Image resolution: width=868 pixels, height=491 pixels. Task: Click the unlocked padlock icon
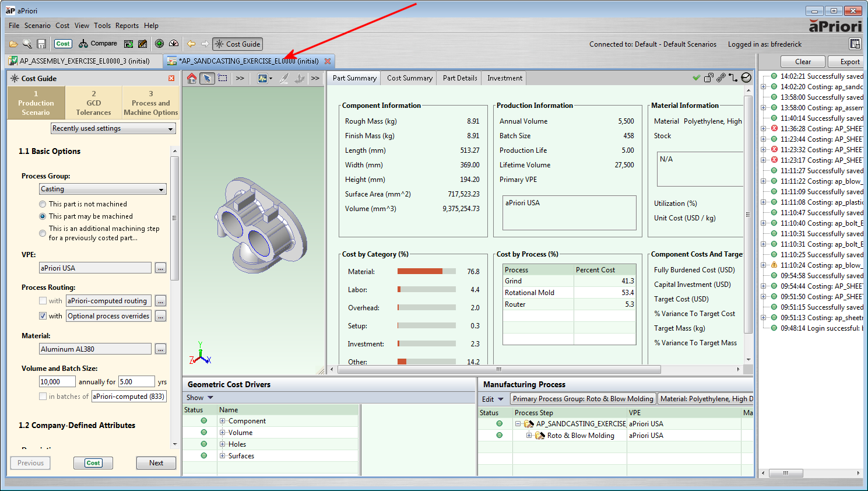[x=709, y=78]
